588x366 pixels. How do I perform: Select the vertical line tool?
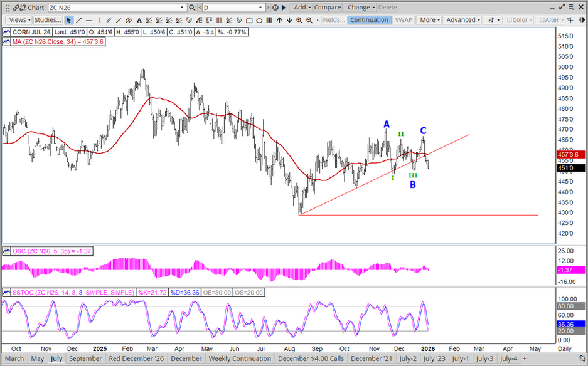[x=99, y=20]
